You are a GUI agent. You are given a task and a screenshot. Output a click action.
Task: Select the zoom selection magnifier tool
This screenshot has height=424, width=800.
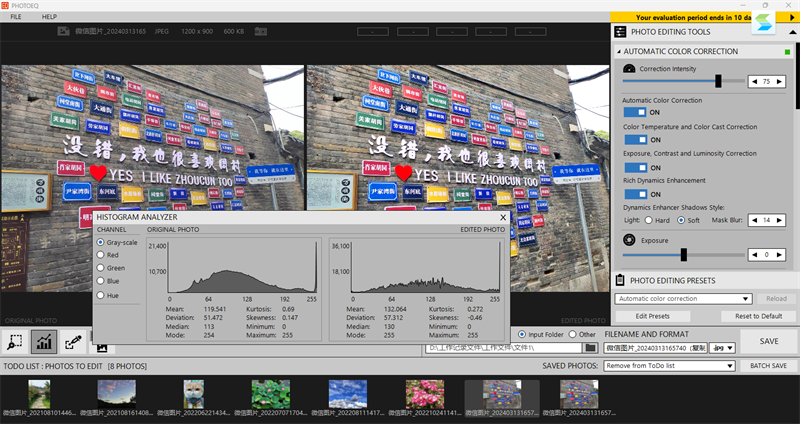click(14, 342)
